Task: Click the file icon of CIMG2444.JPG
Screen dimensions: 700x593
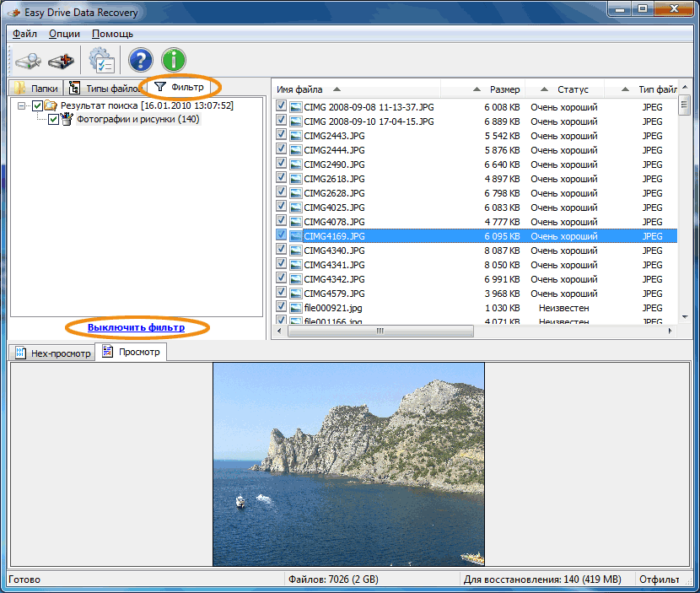Action: [295, 150]
